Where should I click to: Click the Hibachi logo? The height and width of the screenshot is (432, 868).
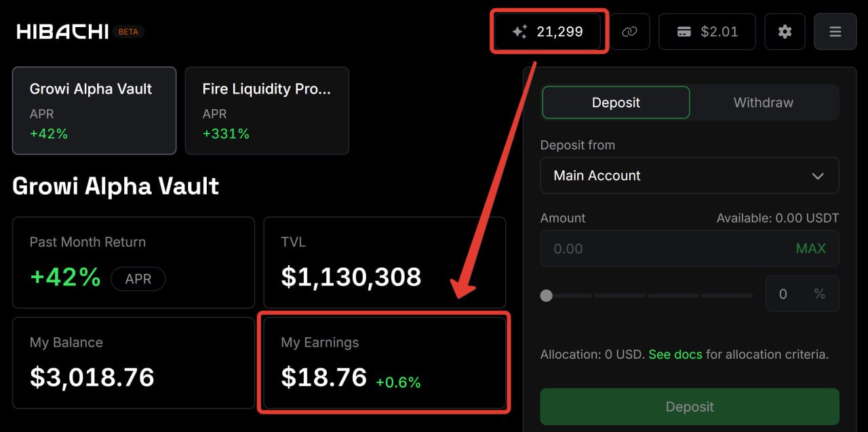tap(62, 32)
